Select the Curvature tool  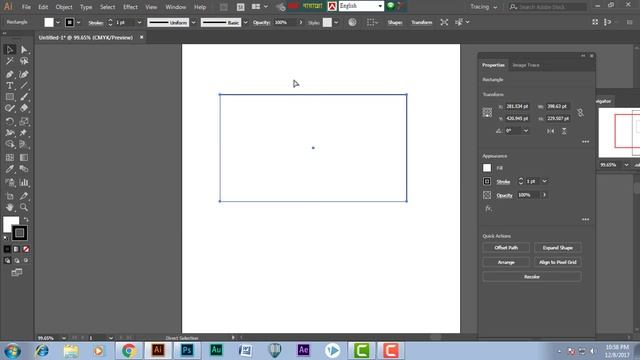[24, 74]
